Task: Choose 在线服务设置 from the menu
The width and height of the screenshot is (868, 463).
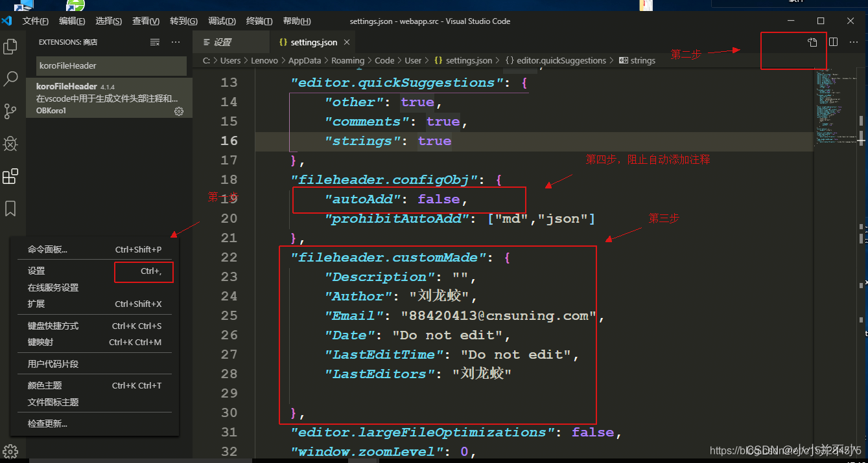Action: [95, 288]
